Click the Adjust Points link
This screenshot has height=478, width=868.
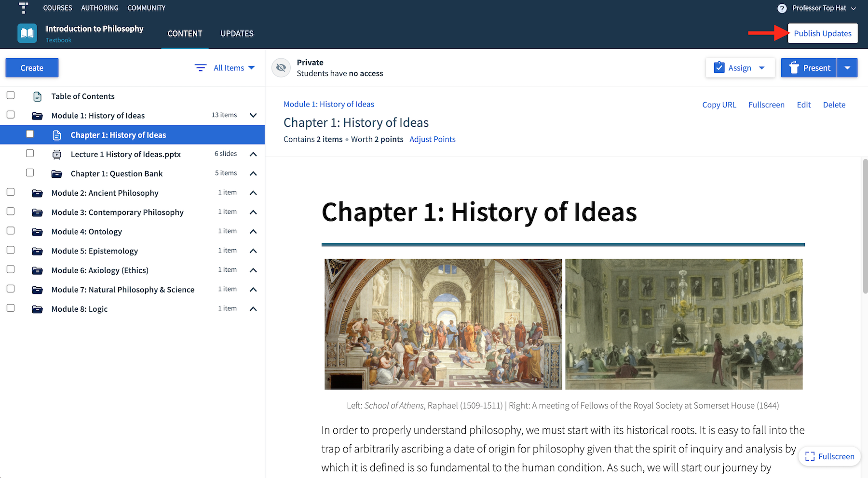click(433, 139)
